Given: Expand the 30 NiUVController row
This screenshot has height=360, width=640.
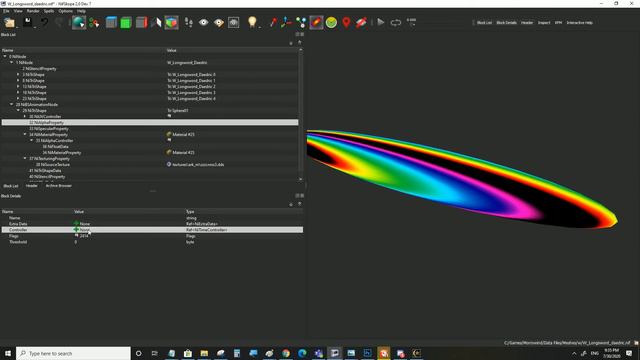Looking at the screenshot, I should coord(24,116).
